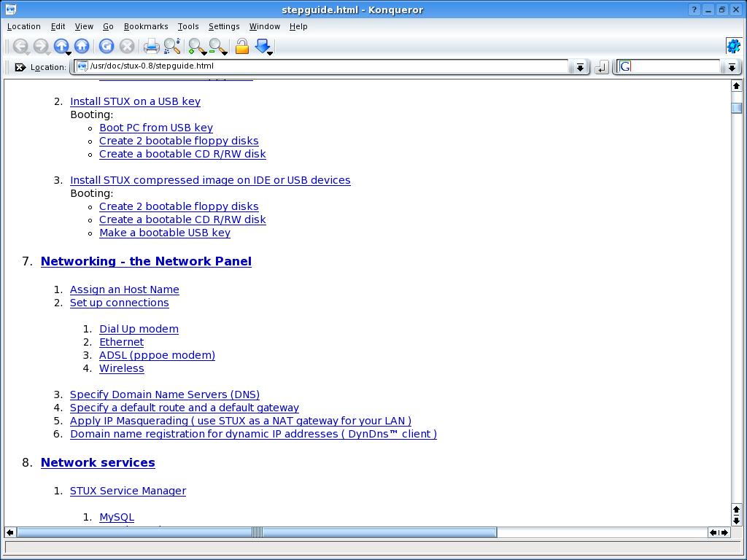Click the animated KDE gear logo
Image resolution: width=747 pixels, height=560 pixels.
click(x=734, y=46)
